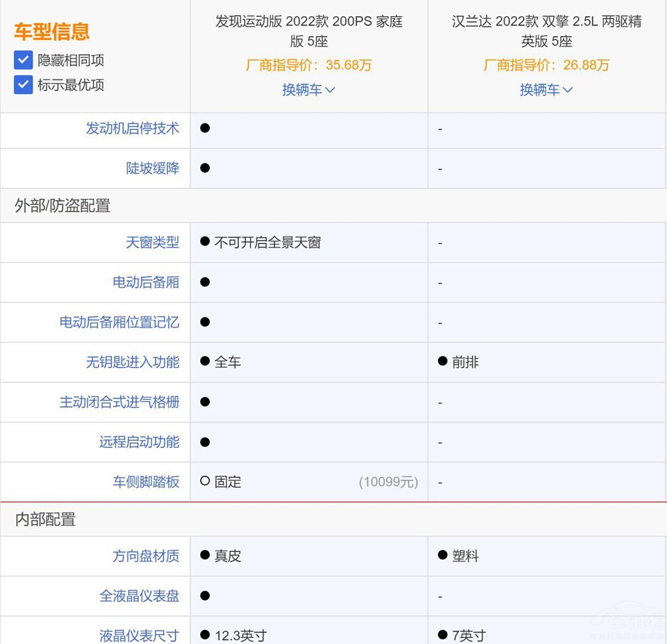Open the 天窗类型 configuration link
Viewport: 667px width, 644px height.
point(153,242)
